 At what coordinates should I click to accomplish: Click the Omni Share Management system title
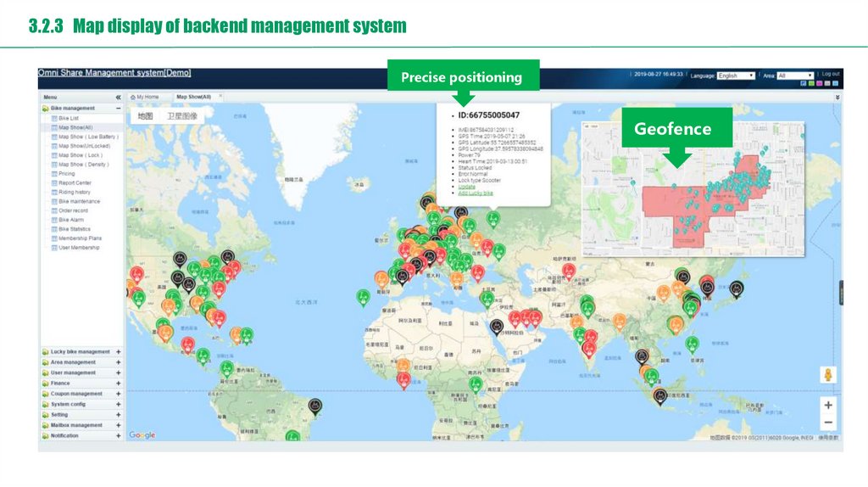114,73
